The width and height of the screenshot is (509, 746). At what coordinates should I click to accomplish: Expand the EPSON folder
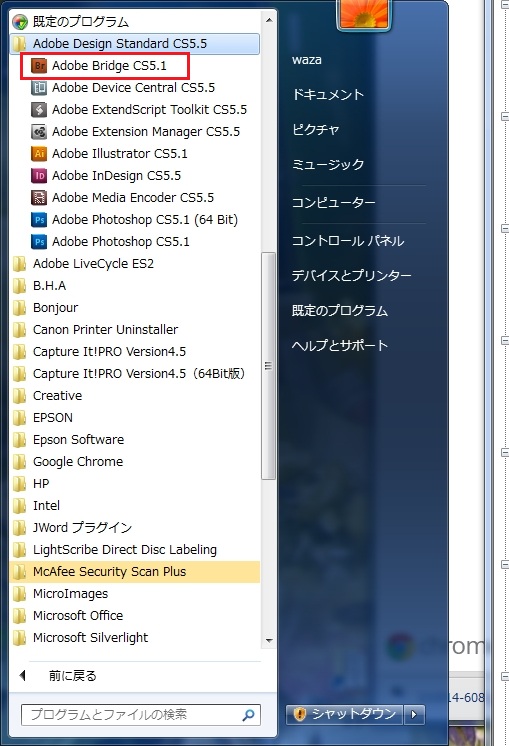click(x=135, y=417)
